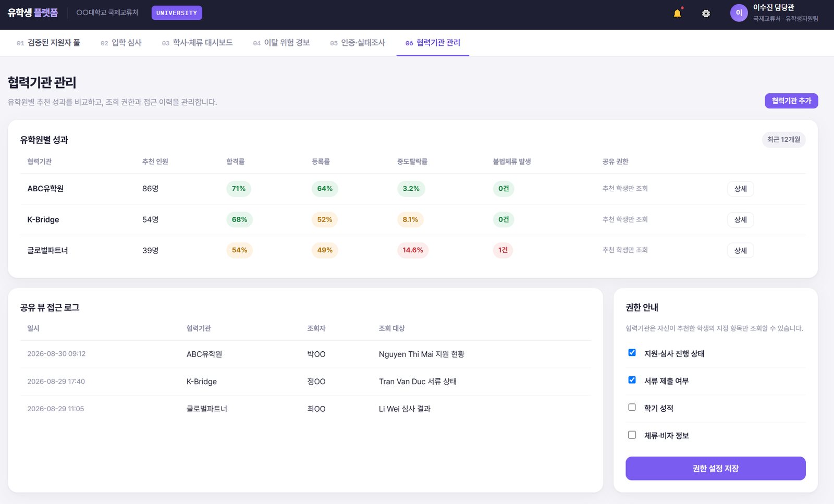Enable the 체류·비자 정보 checkbox
The width and height of the screenshot is (834, 504).
(x=632, y=435)
